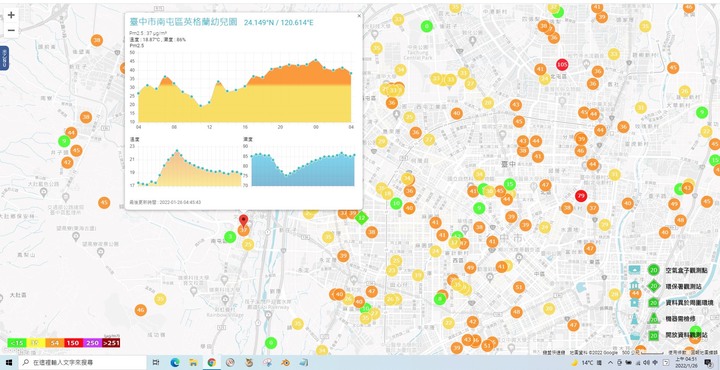
Task: Click the Google Chrome taskbar icon
Action: (x=212, y=362)
